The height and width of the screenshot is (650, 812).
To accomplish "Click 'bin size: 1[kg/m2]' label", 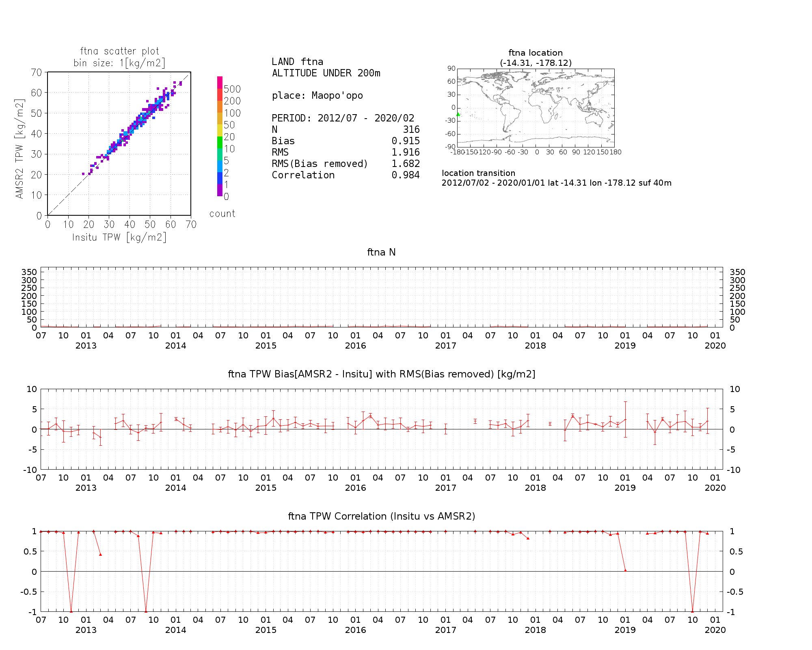I will point(119,63).
